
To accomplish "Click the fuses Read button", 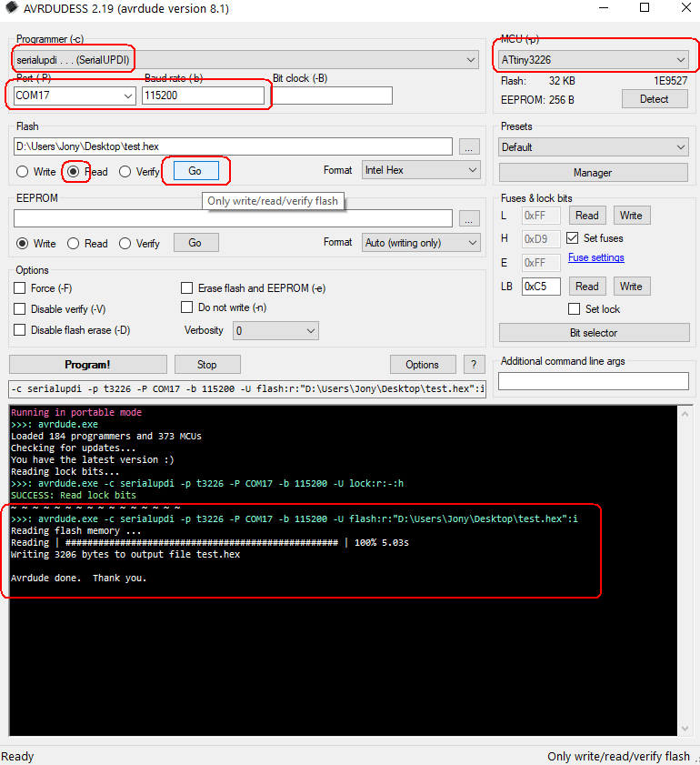I will 587,216.
